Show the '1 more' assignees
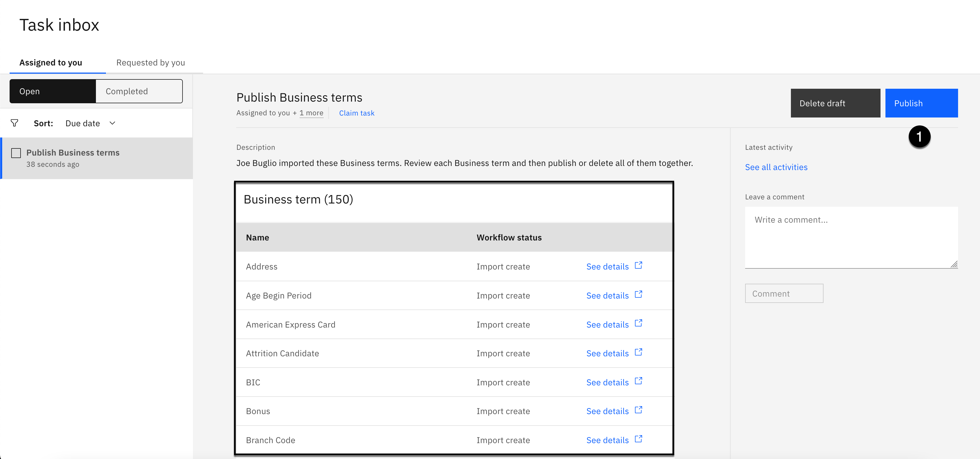980x459 pixels. pyautogui.click(x=311, y=113)
